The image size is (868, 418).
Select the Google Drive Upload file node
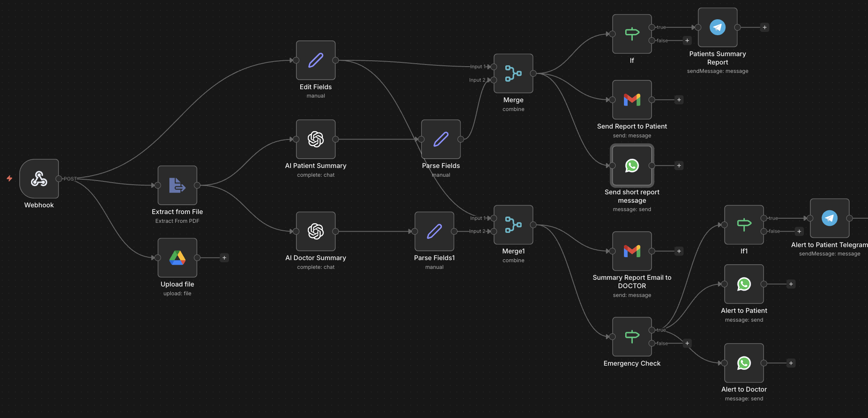coord(177,258)
